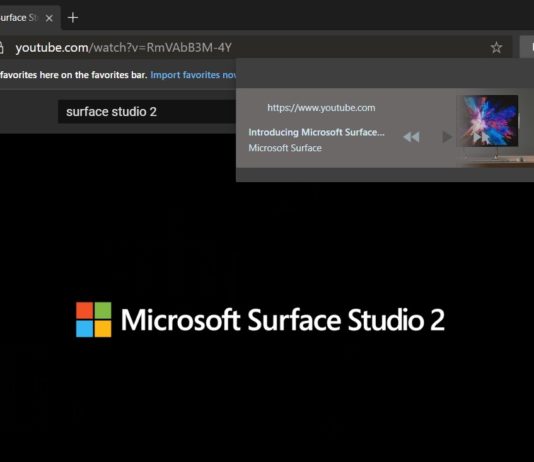Image resolution: width=534 pixels, height=462 pixels.
Task: Select the address bar showing youtube.com URL
Action: click(255, 47)
